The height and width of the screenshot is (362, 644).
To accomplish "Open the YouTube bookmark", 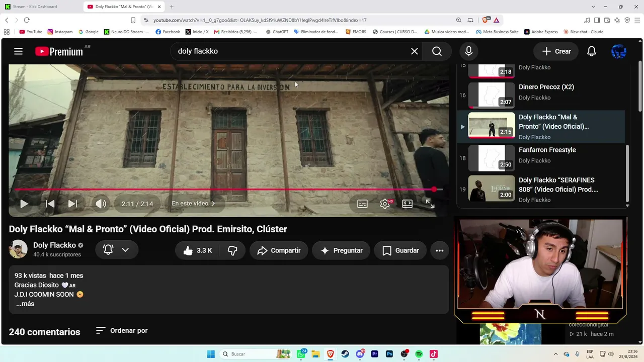I will click(x=31, y=32).
